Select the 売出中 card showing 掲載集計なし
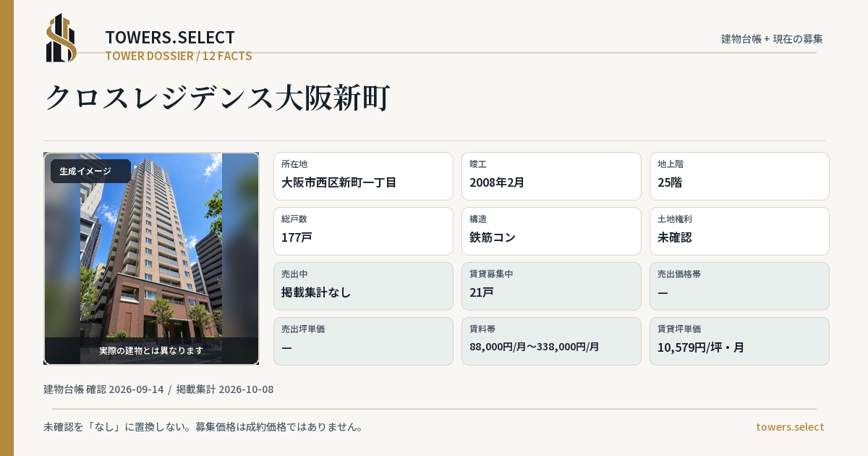The width and height of the screenshot is (868, 456). point(363,286)
